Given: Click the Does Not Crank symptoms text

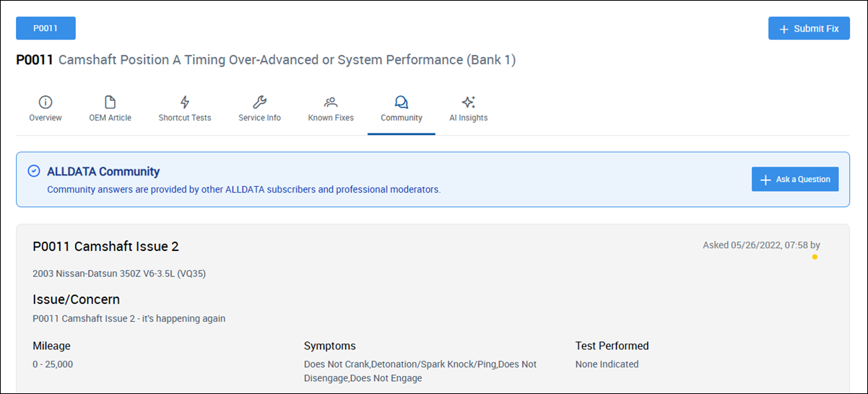Looking at the screenshot, I should click(420, 371).
